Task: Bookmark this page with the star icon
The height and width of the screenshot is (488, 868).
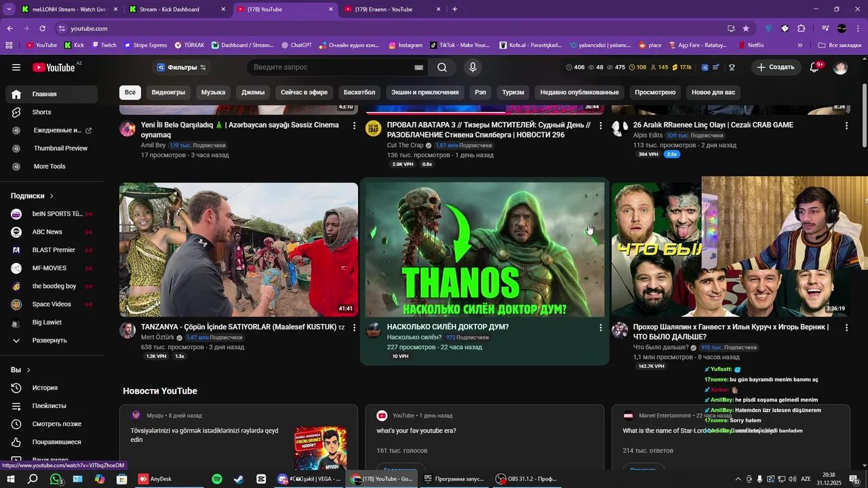Action: [x=746, y=28]
